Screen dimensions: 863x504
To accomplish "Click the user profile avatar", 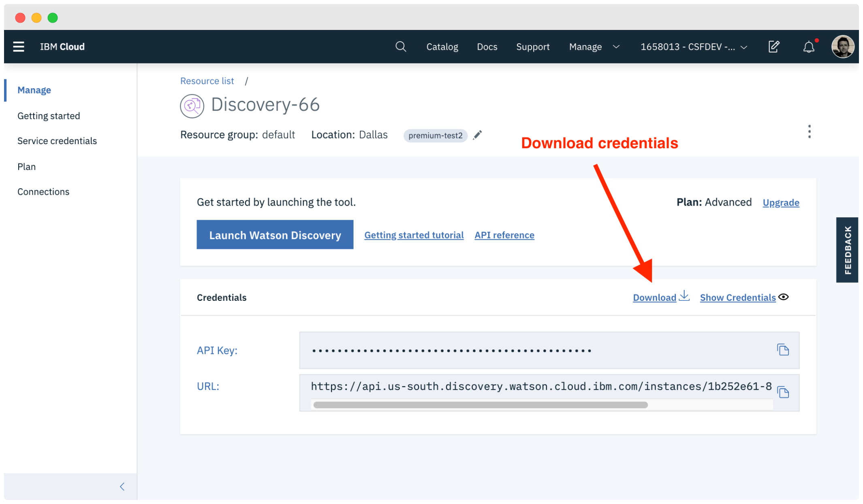I will (843, 47).
